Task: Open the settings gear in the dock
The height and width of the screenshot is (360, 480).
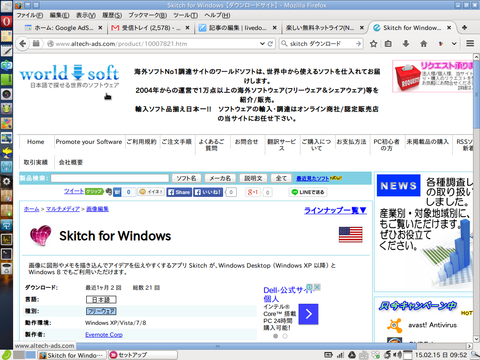Action: click(x=6, y=181)
